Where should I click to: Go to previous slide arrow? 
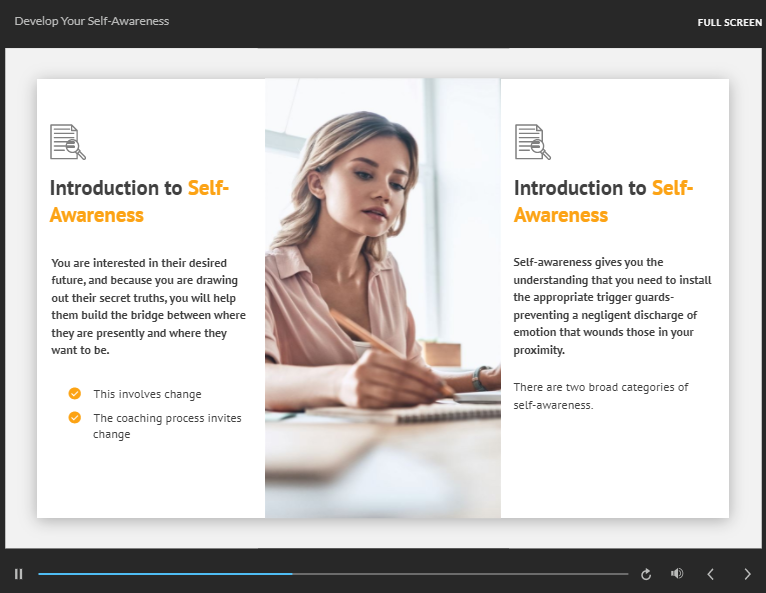coord(711,574)
